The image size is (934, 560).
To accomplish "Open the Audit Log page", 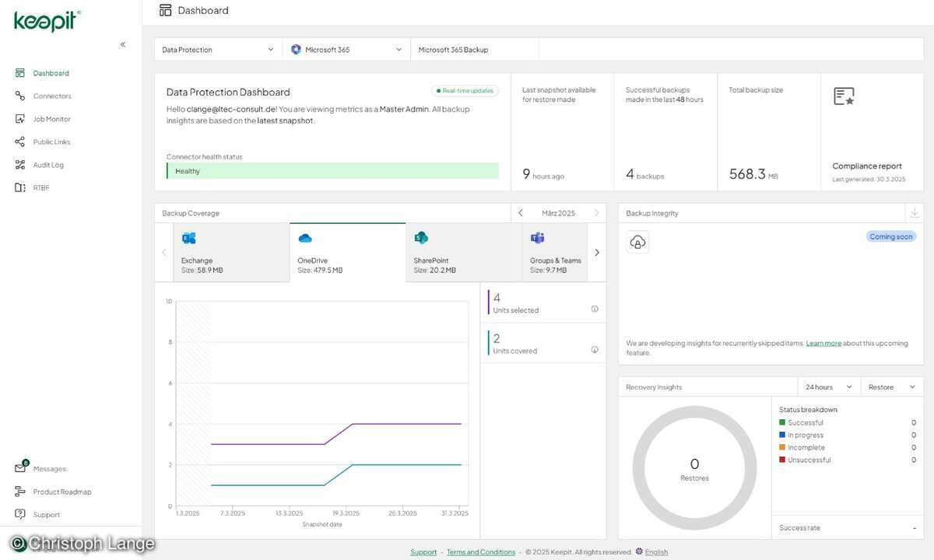I will point(48,165).
